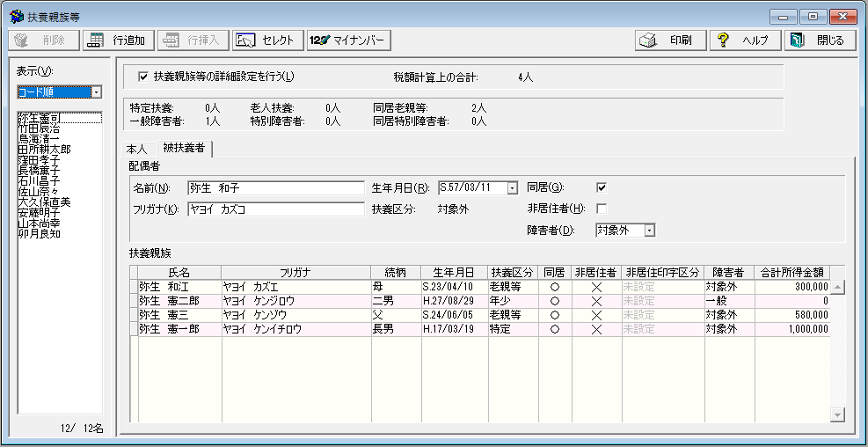Open the 障害者 dropdown for spouse
This screenshot has width=868, height=447.
649,230
